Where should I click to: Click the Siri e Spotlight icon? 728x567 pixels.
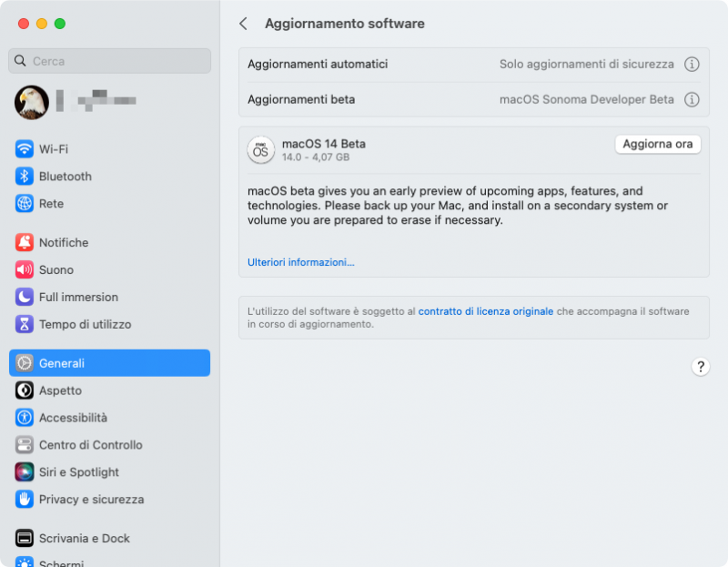[x=25, y=471]
